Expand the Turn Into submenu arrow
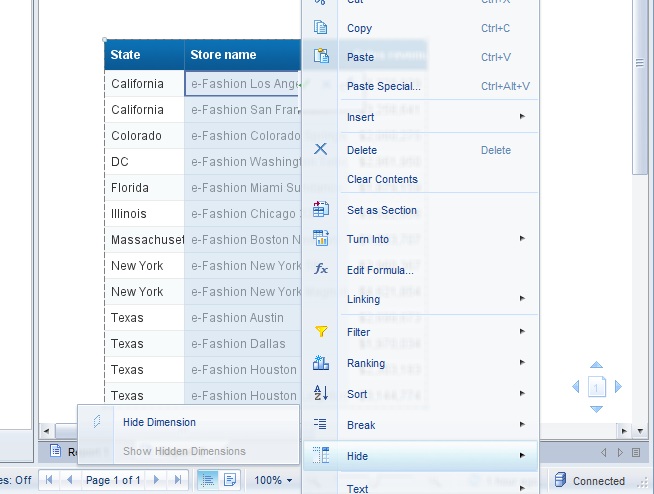Viewport: 654px width, 494px height. [522, 238]
